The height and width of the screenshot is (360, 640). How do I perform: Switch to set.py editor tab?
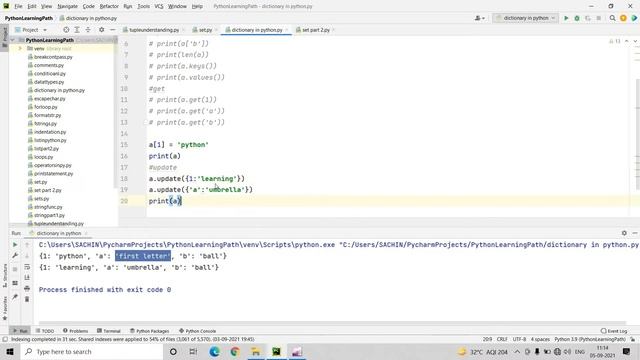(205, 30)
